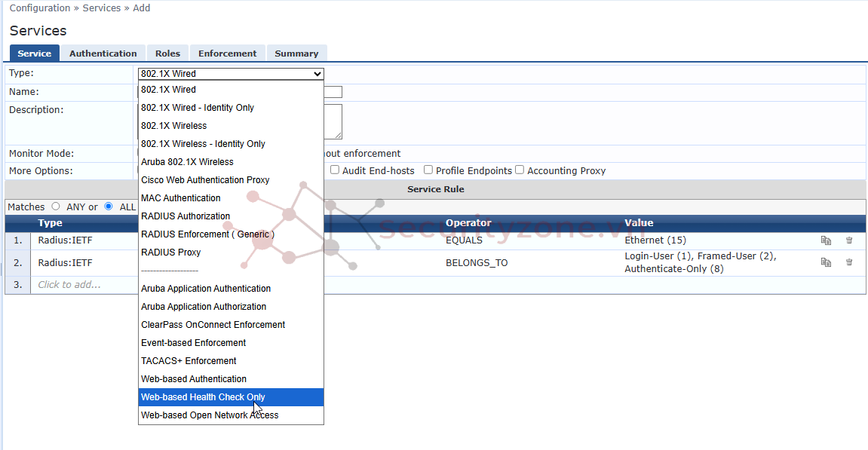
Task: Choose Aruba 802.1X Wireless from the list
Action: pos(187,162)
